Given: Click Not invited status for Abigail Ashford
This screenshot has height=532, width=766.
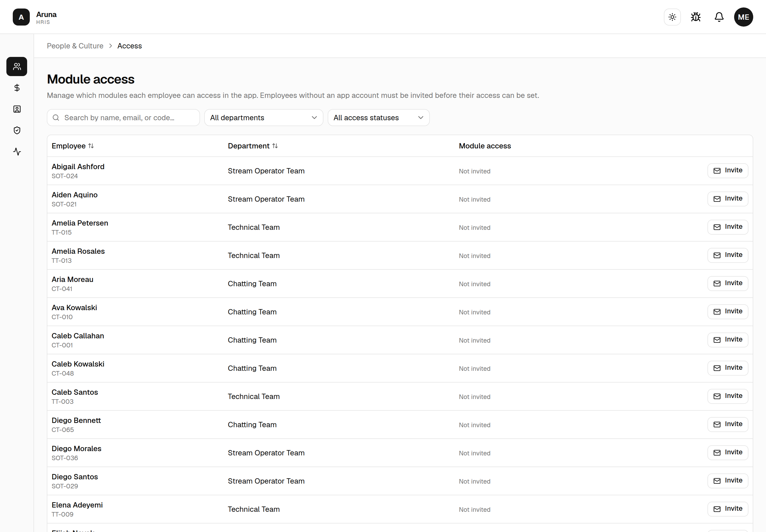Looking at the screenshot, I should pos(475,171).
